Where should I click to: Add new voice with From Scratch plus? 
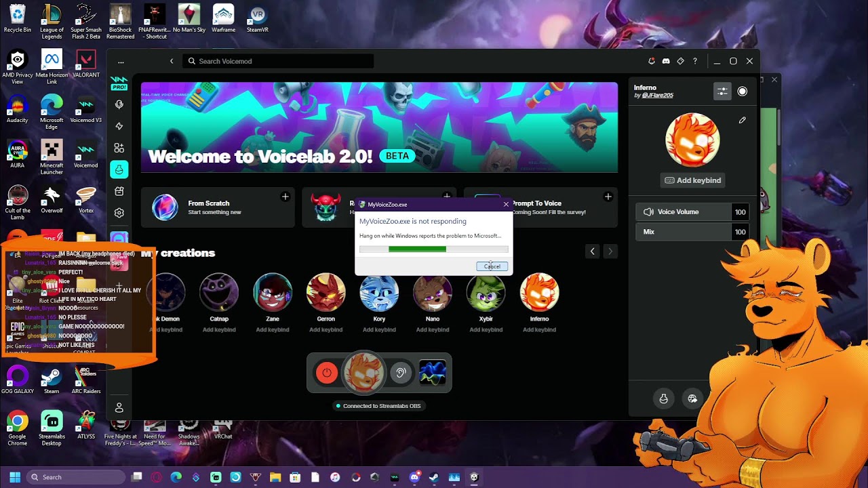[285, 197]
